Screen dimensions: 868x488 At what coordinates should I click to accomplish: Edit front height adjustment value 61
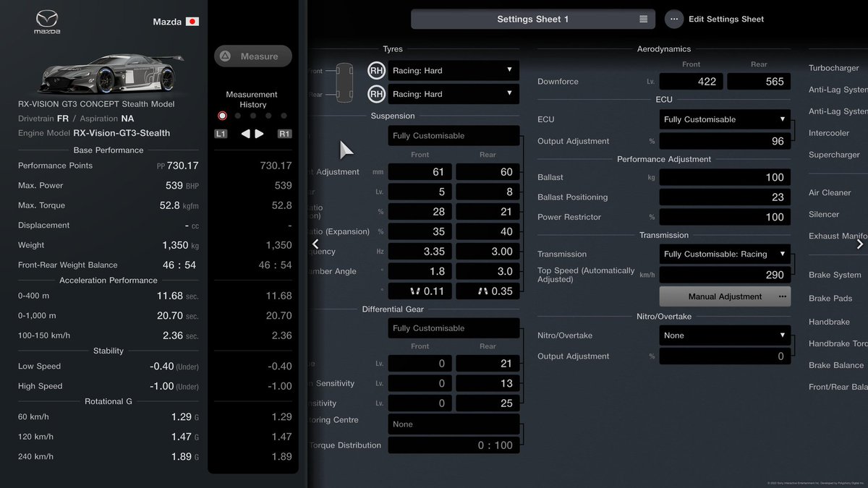[x=420, y=172]
